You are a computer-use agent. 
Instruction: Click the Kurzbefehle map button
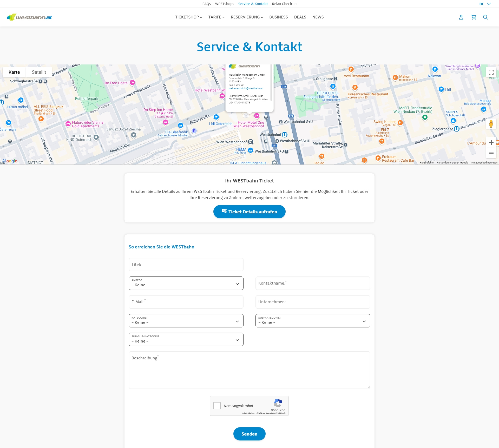coord(427,163)
